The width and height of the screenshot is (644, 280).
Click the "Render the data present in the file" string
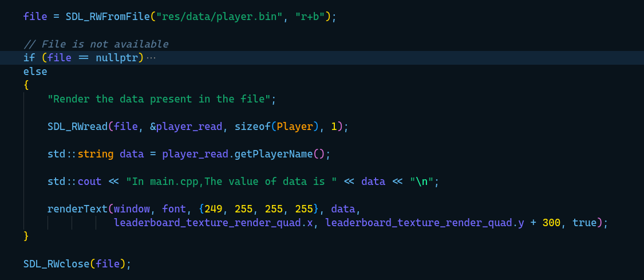click(x=159, y=99)
